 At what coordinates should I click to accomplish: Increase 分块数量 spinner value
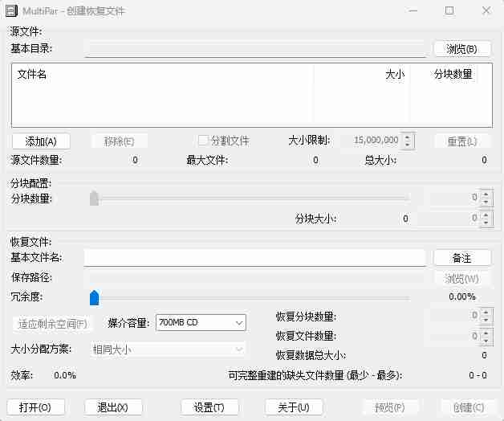click(486, 194)
